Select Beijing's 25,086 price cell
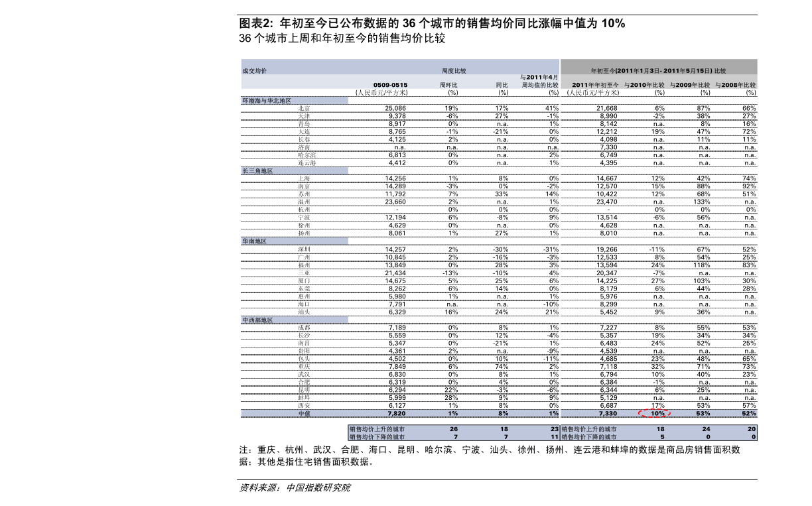The width and height of the screenshot is (812, 506). [395, 108]
